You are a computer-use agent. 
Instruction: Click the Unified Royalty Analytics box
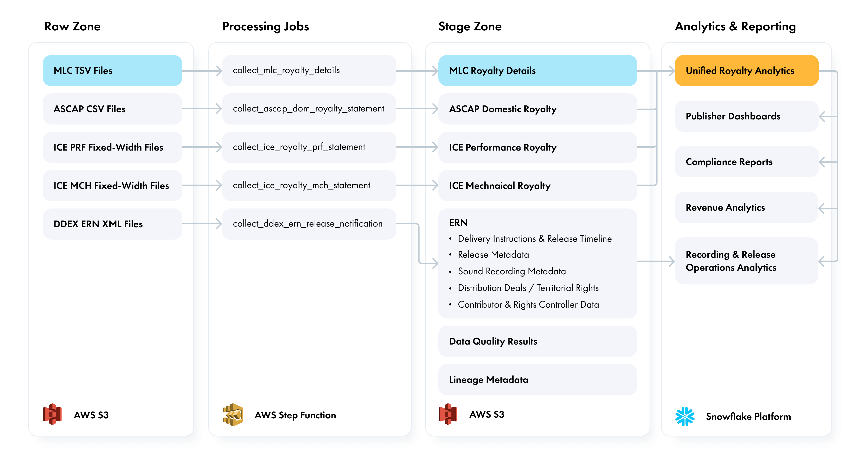746,70
